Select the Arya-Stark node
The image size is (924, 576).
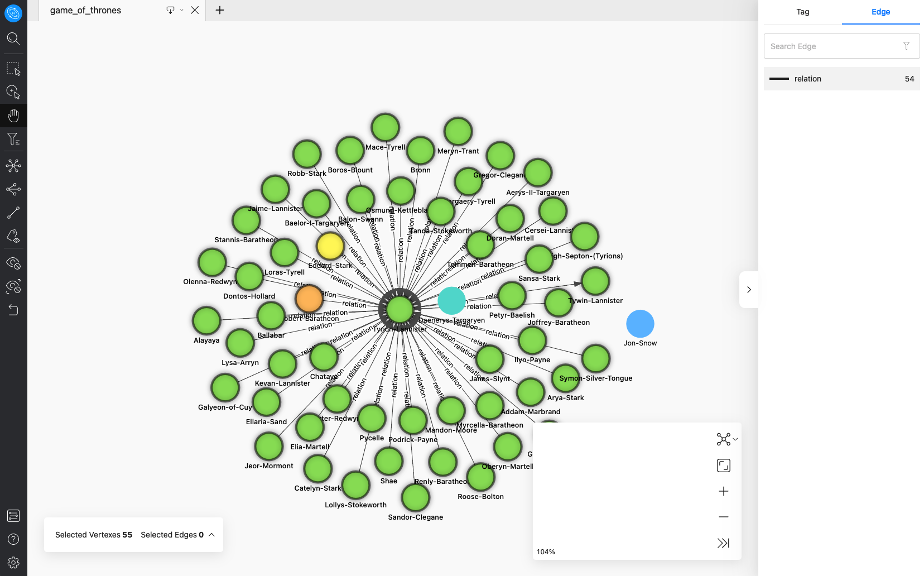pyautogui.click(x=565, y=378)
